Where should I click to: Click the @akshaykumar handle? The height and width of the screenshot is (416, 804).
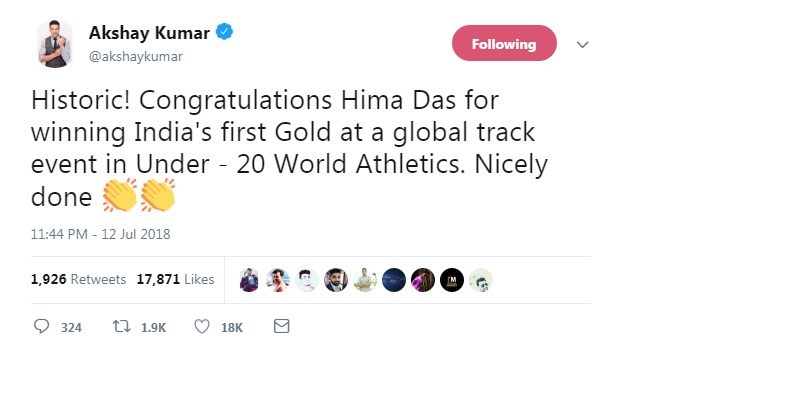pos(136,56)
